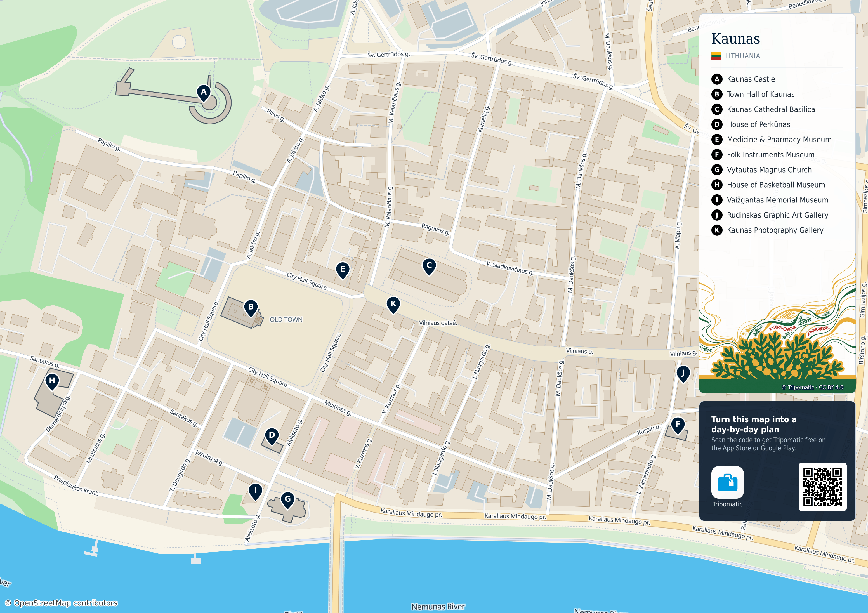Screen dimensions: 868x613
Task: Click the 'A. Mapu g.' street label
Action: point(678,235)
